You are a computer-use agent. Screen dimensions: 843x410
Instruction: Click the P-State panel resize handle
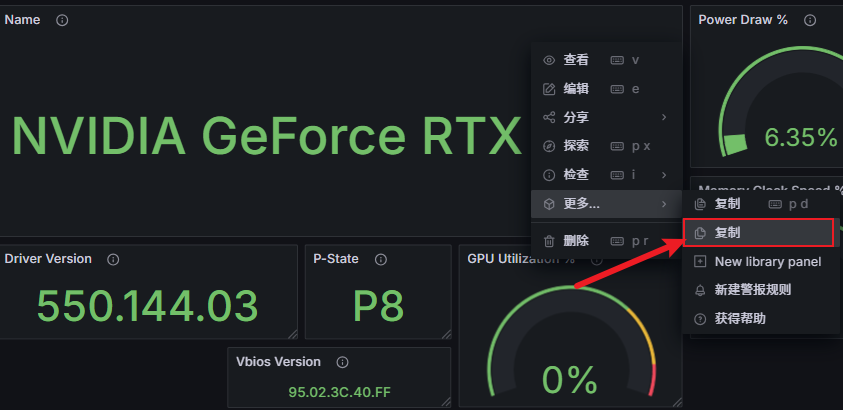click(x=446, y=334)
